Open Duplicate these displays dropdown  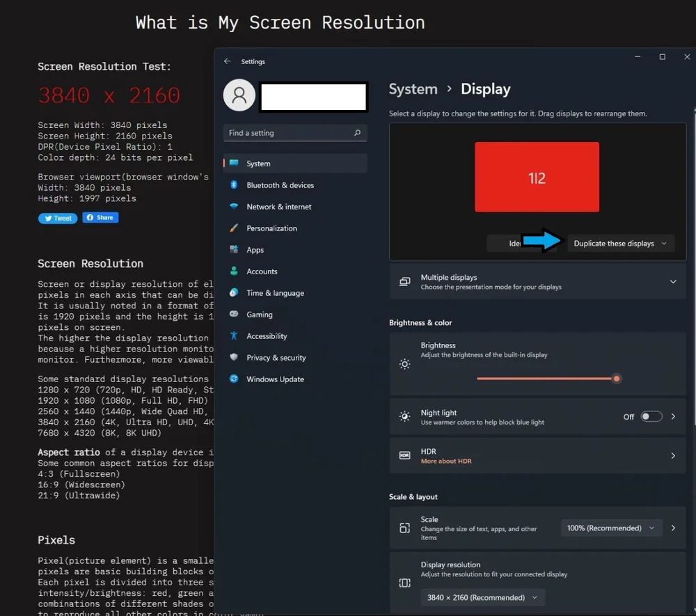[x=621, y=243]
